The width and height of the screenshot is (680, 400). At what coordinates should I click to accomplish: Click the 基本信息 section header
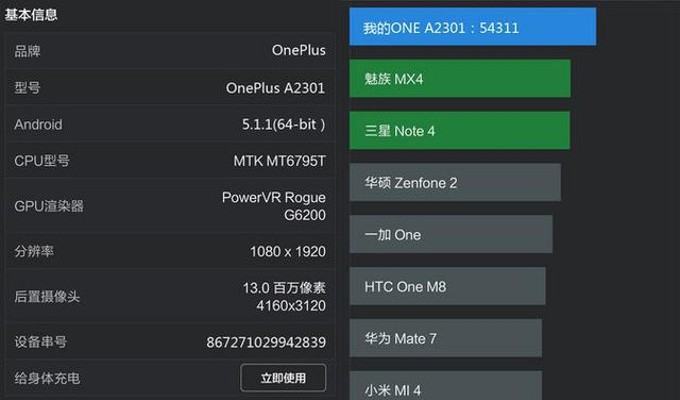[31, 15]
